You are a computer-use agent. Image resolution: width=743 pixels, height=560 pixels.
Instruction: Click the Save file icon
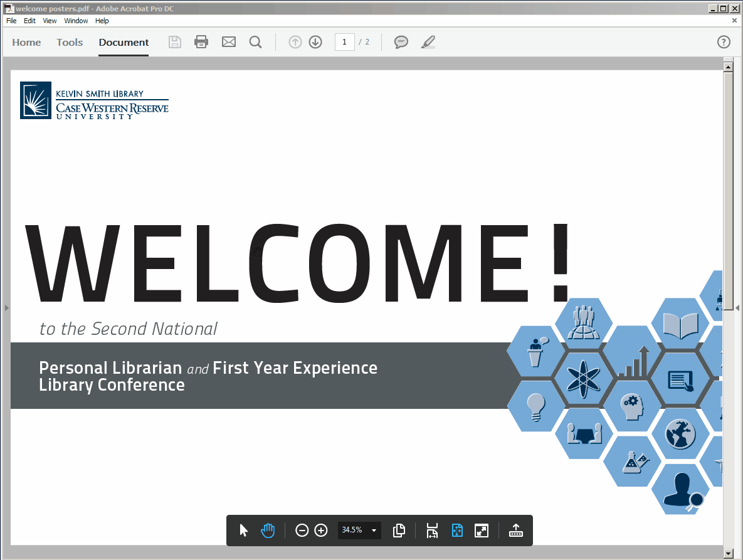pos(175,42)
